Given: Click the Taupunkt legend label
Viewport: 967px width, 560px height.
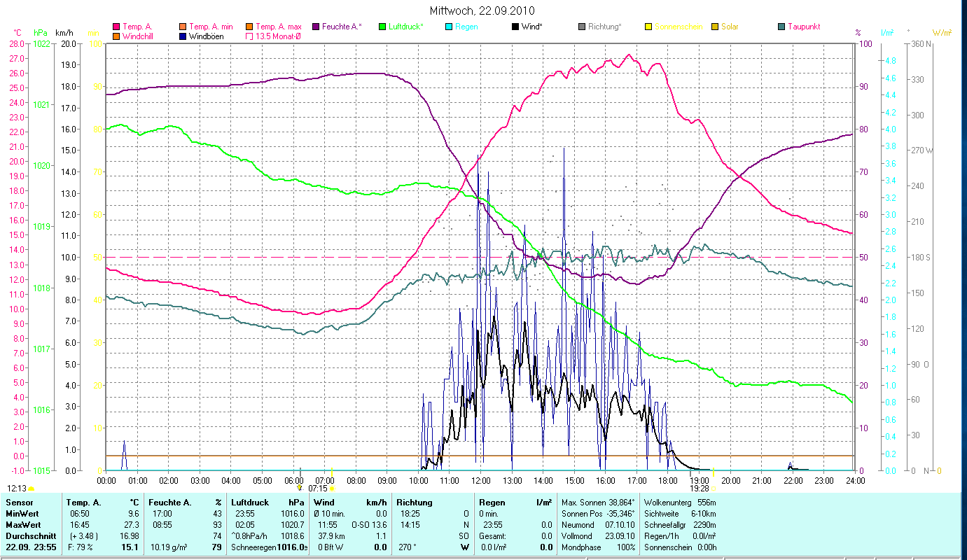Looking at the screenshot, I should [804, 27].
